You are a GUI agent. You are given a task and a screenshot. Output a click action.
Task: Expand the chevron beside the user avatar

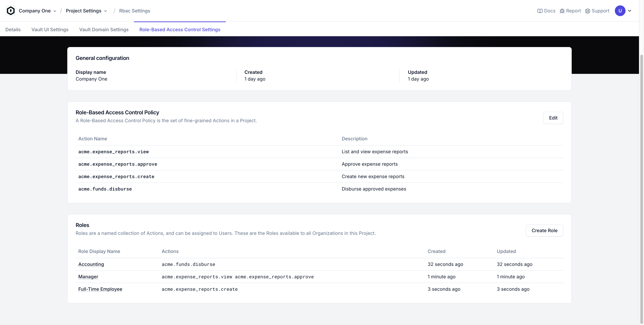click(x=630, y=11)
